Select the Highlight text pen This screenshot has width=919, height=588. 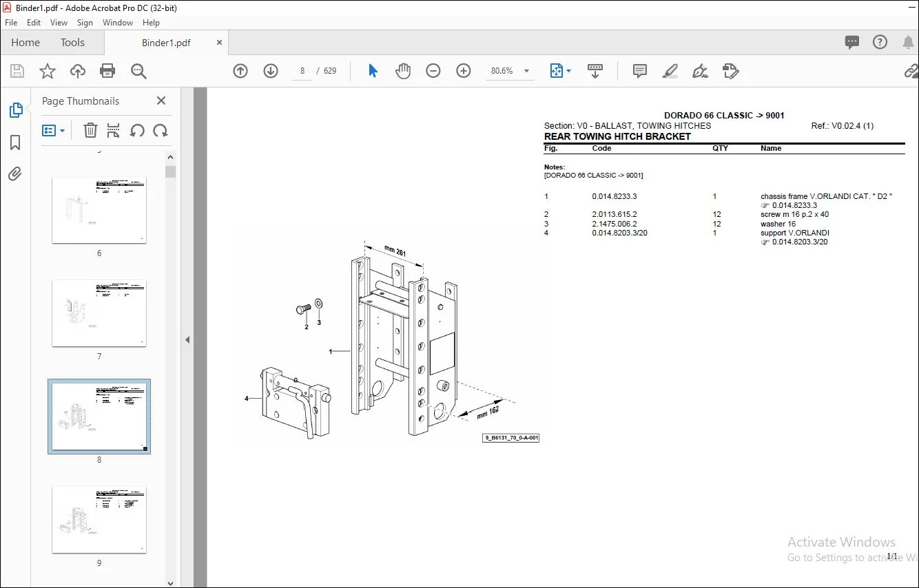click(x=670, y=71)
